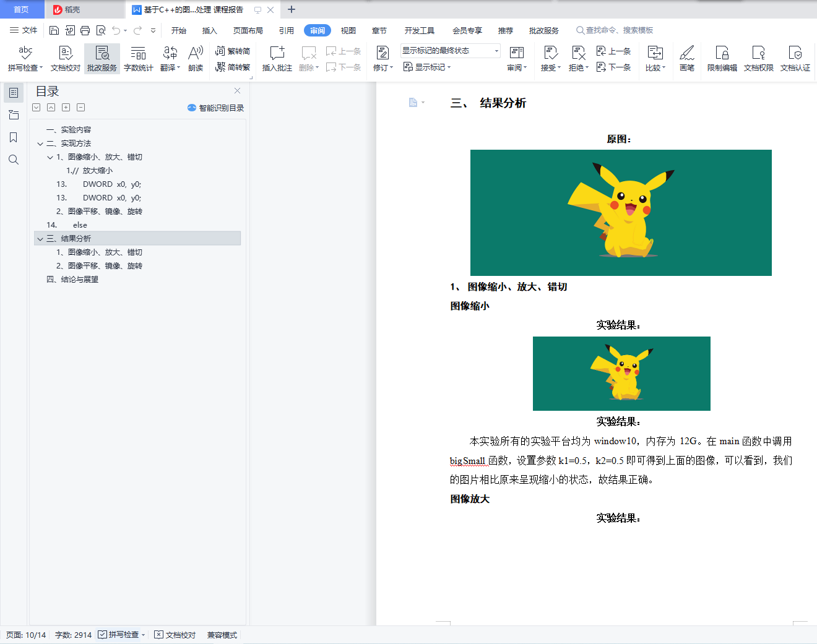Screen dimensions: 817x644
Task: Click the 翻译 translate icon
Action: coord(170,53)
